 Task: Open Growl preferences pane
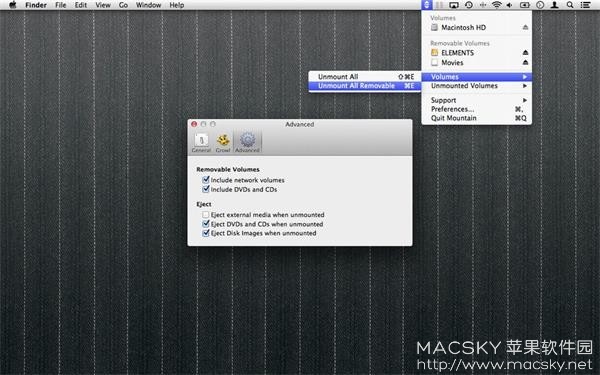(x=223, y=142)
